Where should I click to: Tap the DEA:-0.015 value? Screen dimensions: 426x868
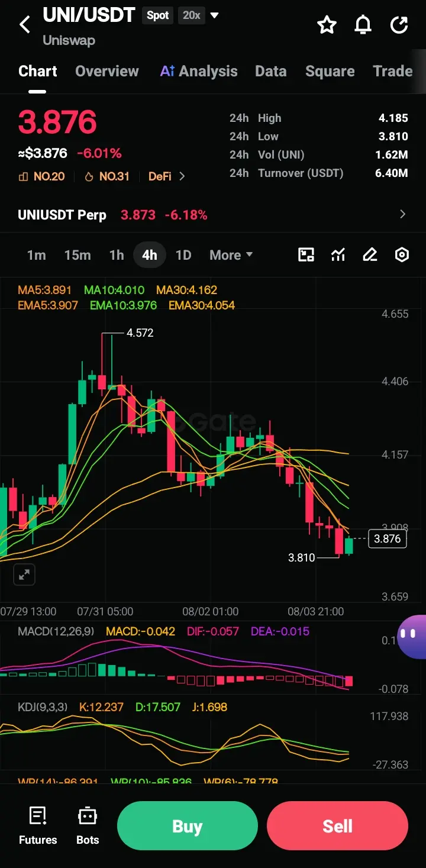tap(280, 631)
